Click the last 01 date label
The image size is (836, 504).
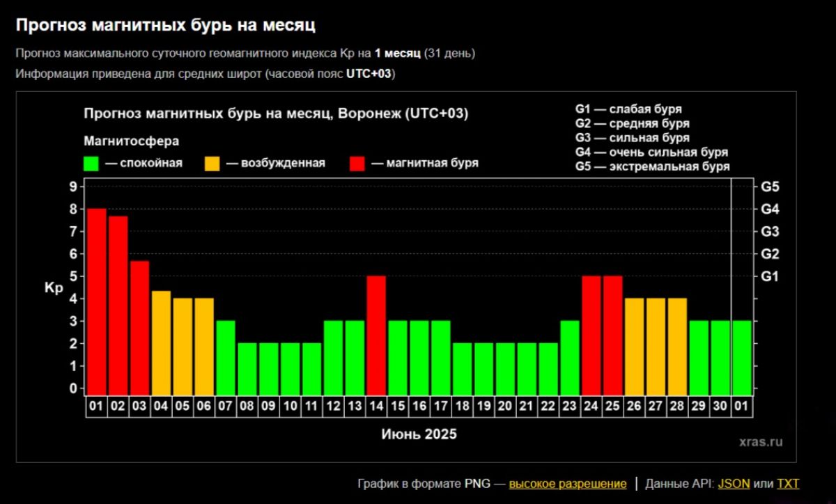pyautogui.click(x=742, y=407)
